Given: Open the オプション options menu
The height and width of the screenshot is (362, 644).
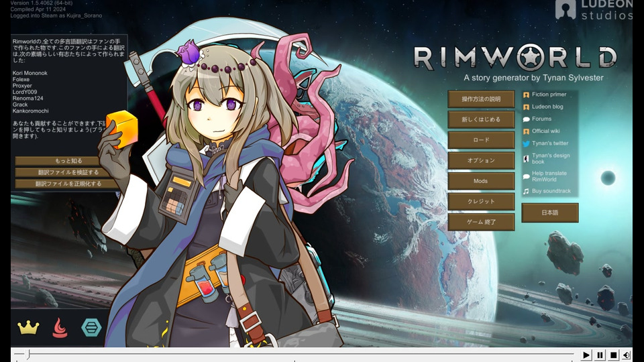Looking at the screenshot, I should click(481, 160).
